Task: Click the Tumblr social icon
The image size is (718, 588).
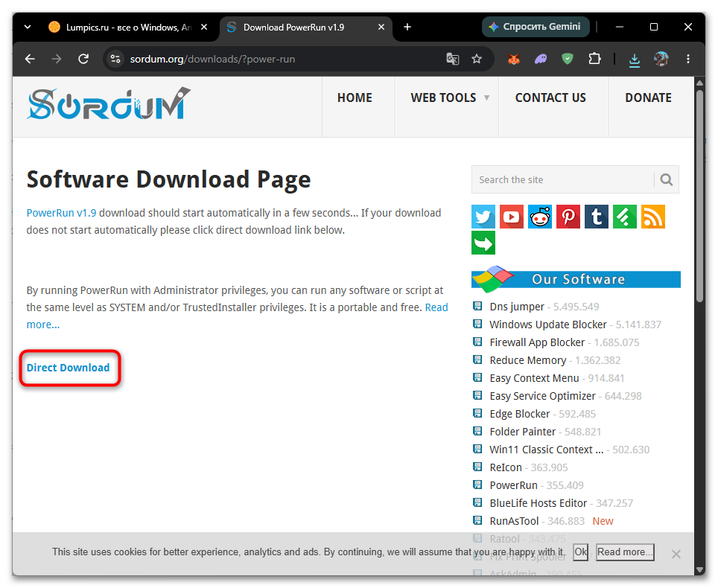Action: 597,217
